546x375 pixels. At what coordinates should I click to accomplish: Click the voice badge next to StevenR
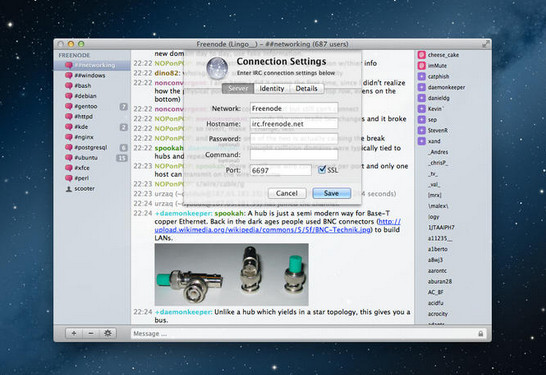coord(422,130)
